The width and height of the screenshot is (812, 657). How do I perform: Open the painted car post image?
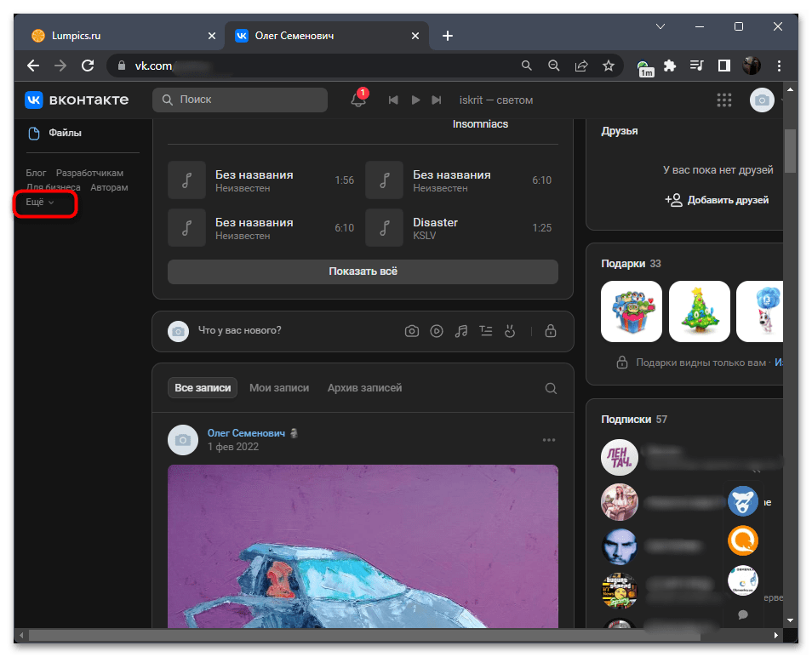point(363,546)
